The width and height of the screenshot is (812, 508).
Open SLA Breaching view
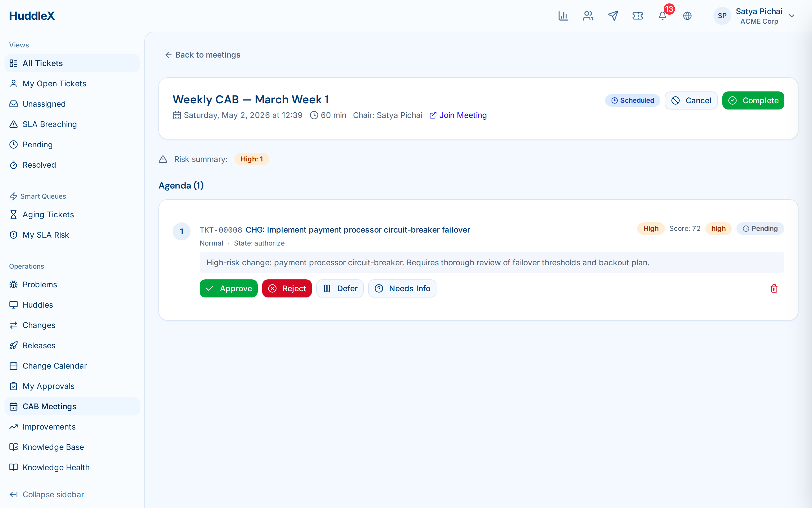(x=72, y=124)
